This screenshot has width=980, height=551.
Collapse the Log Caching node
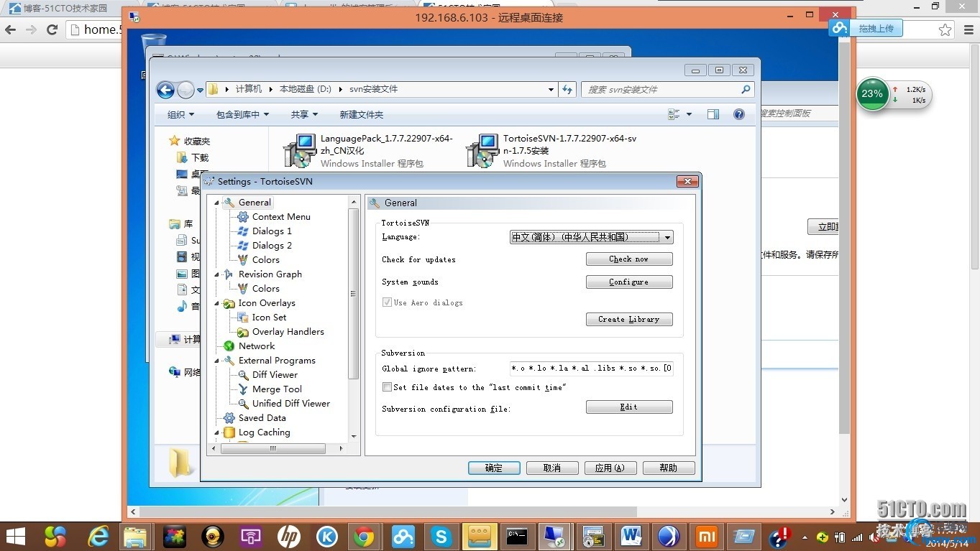coord(216,432)
